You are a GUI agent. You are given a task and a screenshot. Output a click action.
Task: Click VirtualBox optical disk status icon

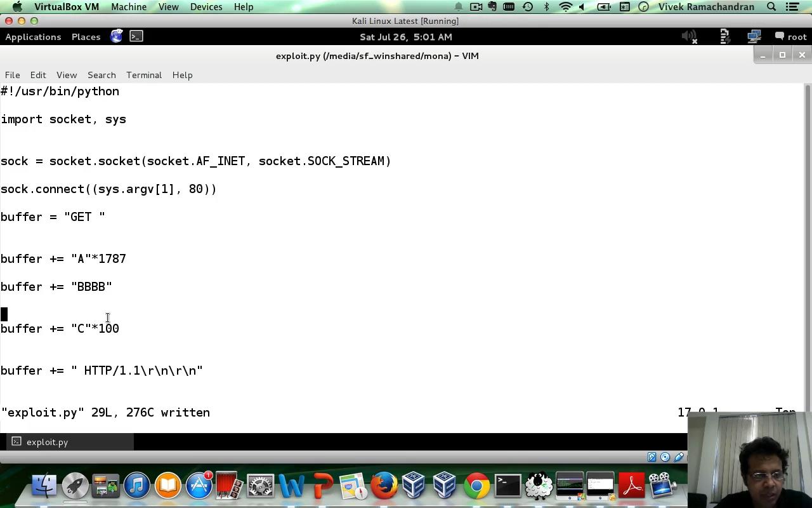665,457
